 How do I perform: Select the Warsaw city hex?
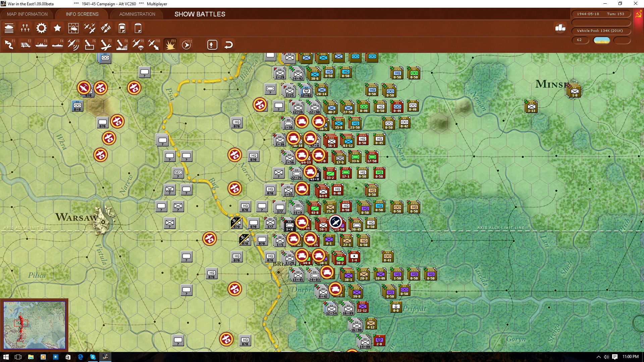(103, 222)
